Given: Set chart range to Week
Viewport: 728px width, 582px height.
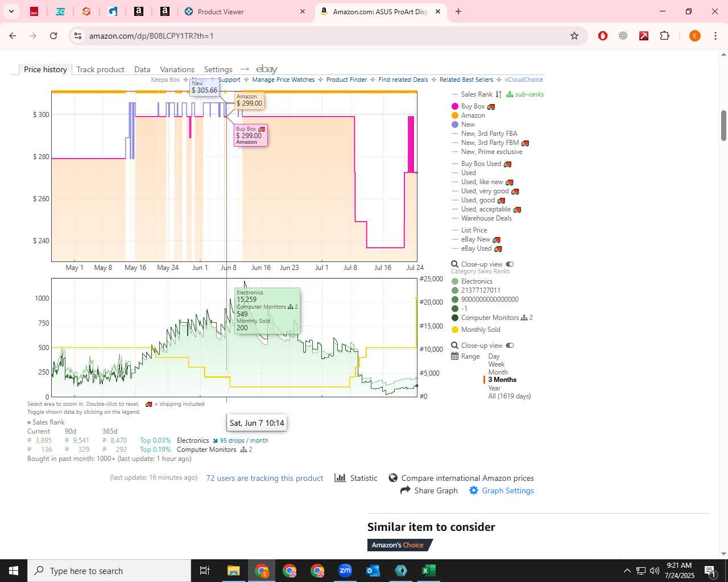Looking at the screenshot, I should pyautogui.click(x=496, y=364).
